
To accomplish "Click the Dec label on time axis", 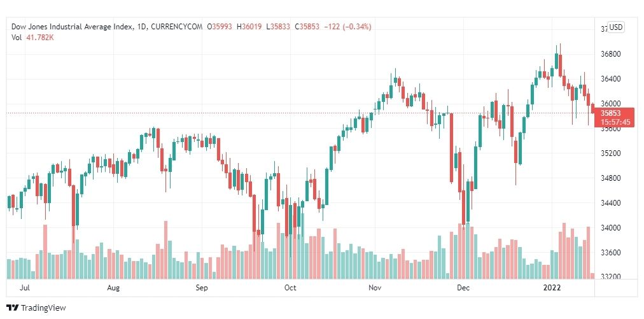I will (463, 288).
